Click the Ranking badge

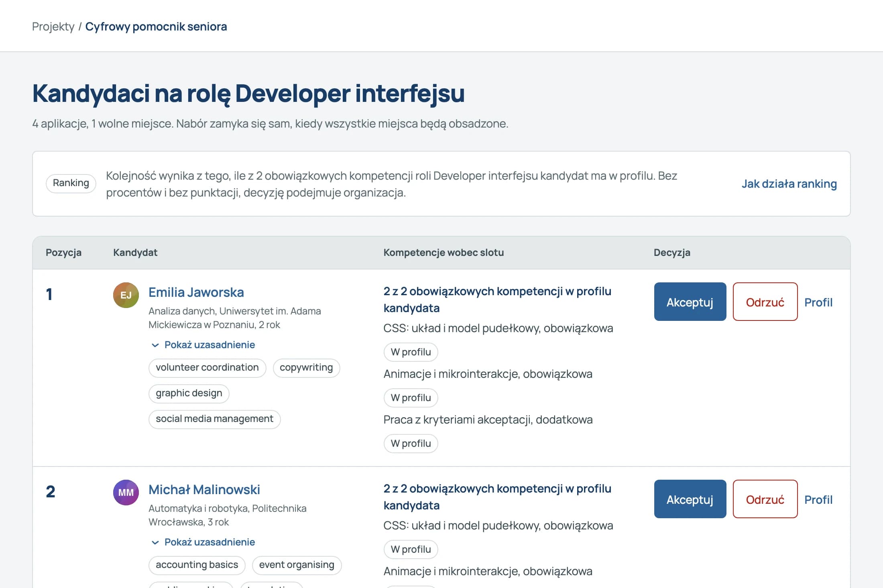click(71, 183)
